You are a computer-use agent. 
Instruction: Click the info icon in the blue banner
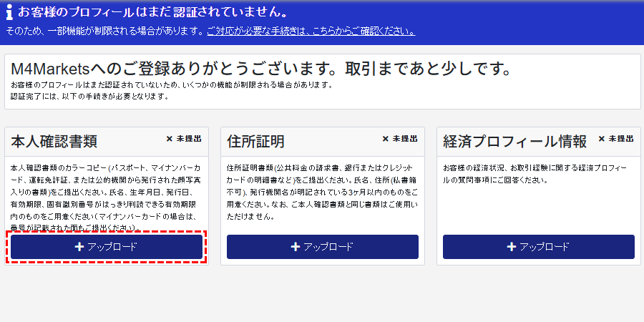(10, 12)
